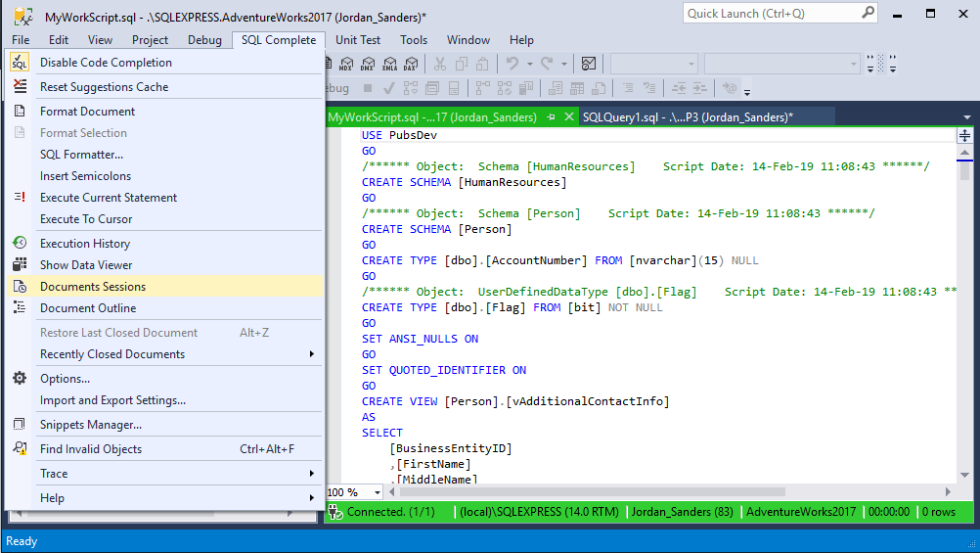Click the Uncomment selected lines icon
Image resolution: width=980 pixels, height=553 pixels.
pyautogui.click(x=649, y=88)
